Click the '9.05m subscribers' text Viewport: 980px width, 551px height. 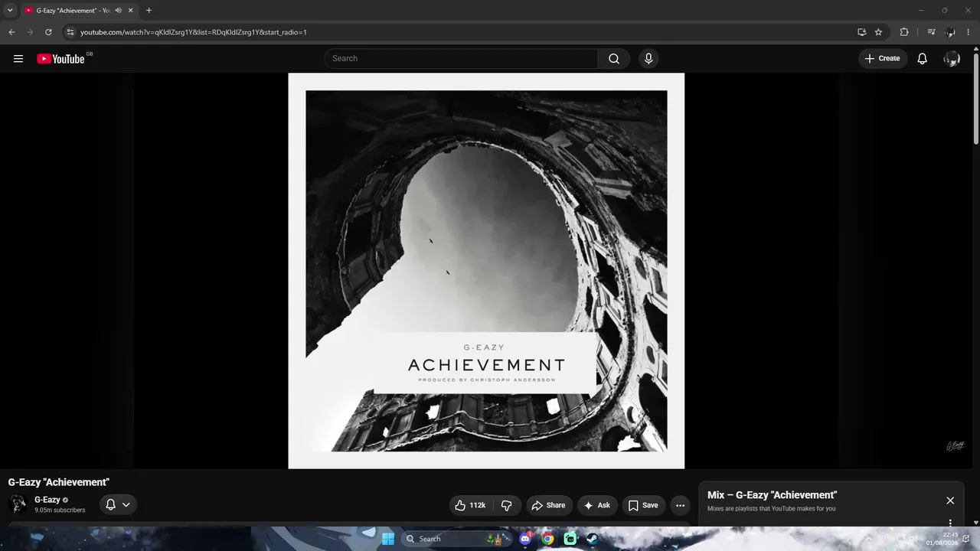(x=60, y=510)
